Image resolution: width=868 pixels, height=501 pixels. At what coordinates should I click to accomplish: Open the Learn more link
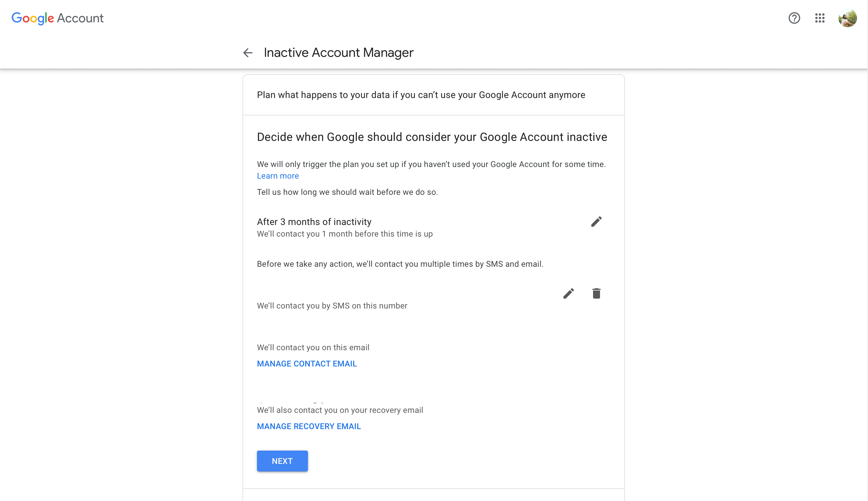coord(278,176)
